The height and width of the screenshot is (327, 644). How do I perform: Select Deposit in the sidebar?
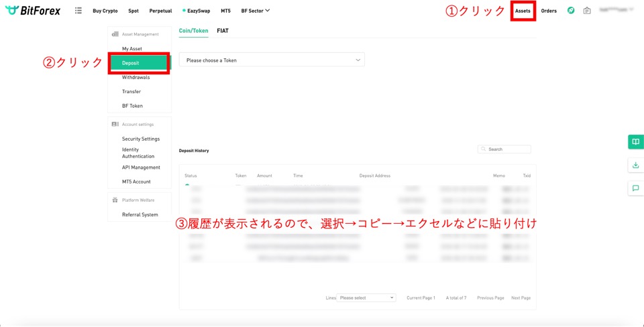(140, 63)
